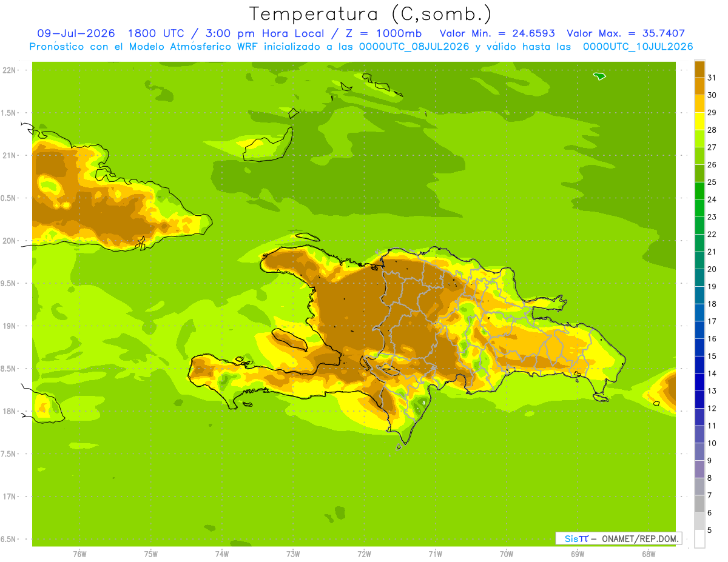This screenshot has height=562, width=728.
Task: Click the '31' value on the color scale
Action: pyautogui.click(x=712, y=78)
